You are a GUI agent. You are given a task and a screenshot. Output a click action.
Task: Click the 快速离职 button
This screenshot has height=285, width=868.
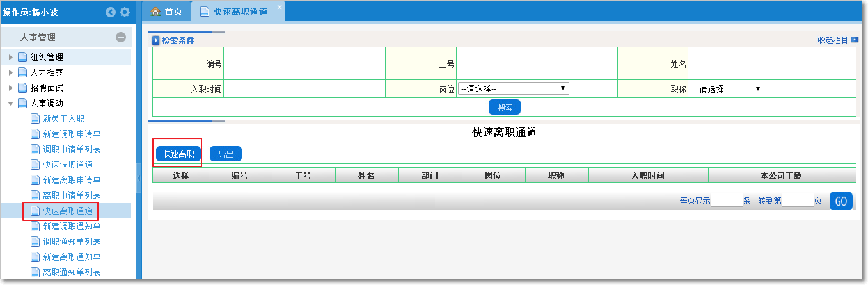(x=178, y=154)
